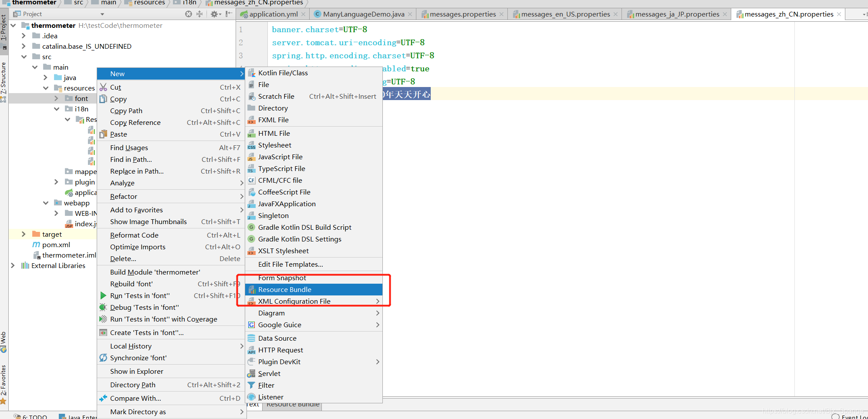This screenshot has height=419, width=868.
Task: Click the Data Source database icon
Action: click(251, 338)
